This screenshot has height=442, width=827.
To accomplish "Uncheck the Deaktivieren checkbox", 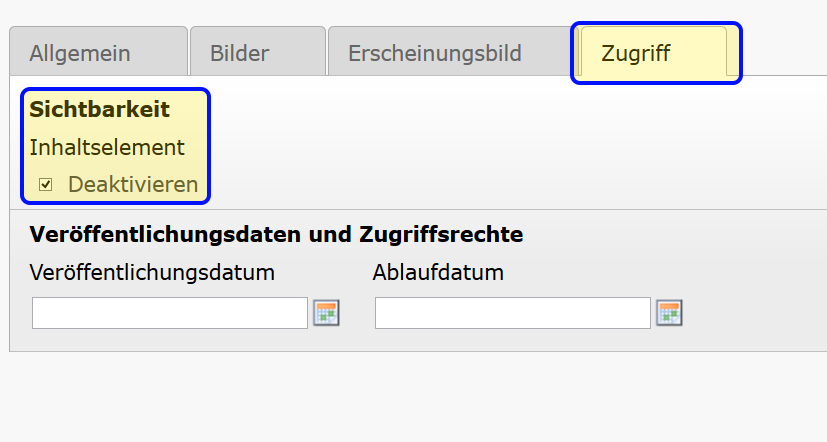I will coord(46,185).
